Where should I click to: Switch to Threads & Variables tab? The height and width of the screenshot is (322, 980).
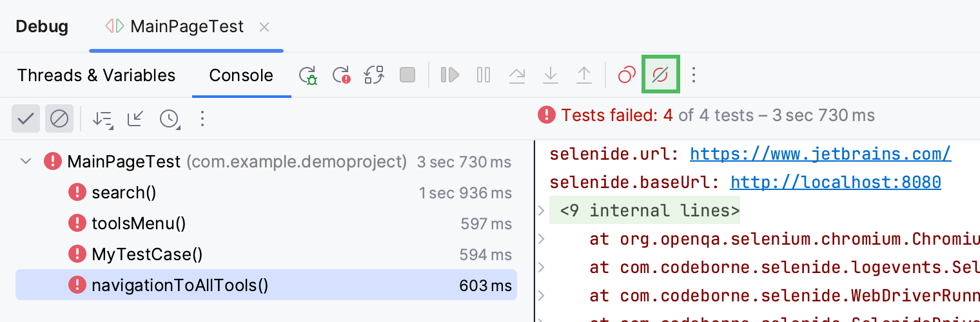[x=96, y=75]
